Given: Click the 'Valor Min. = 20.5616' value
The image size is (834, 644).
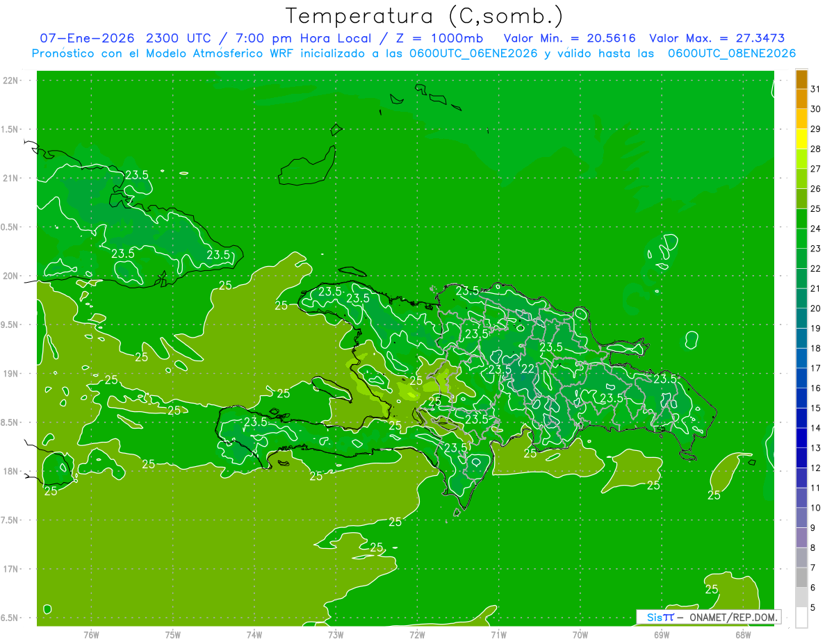Looking at the screenshot, I should (x=569, y=38).
